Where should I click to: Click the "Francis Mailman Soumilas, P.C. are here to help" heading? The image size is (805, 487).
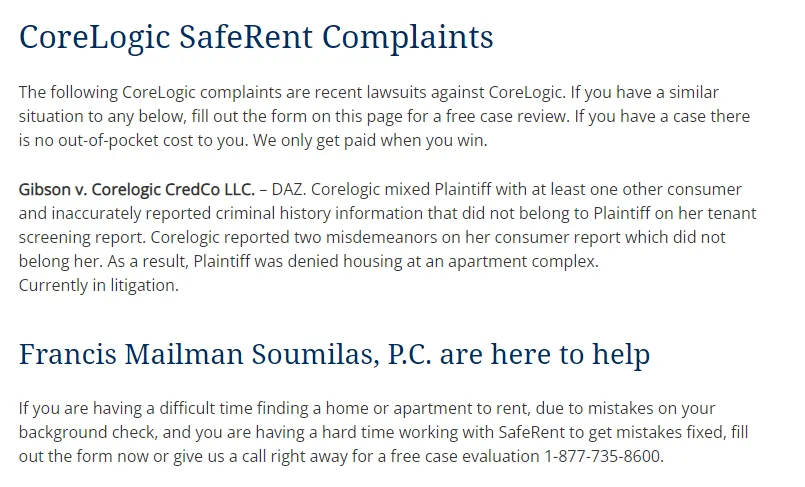(334, 354)
